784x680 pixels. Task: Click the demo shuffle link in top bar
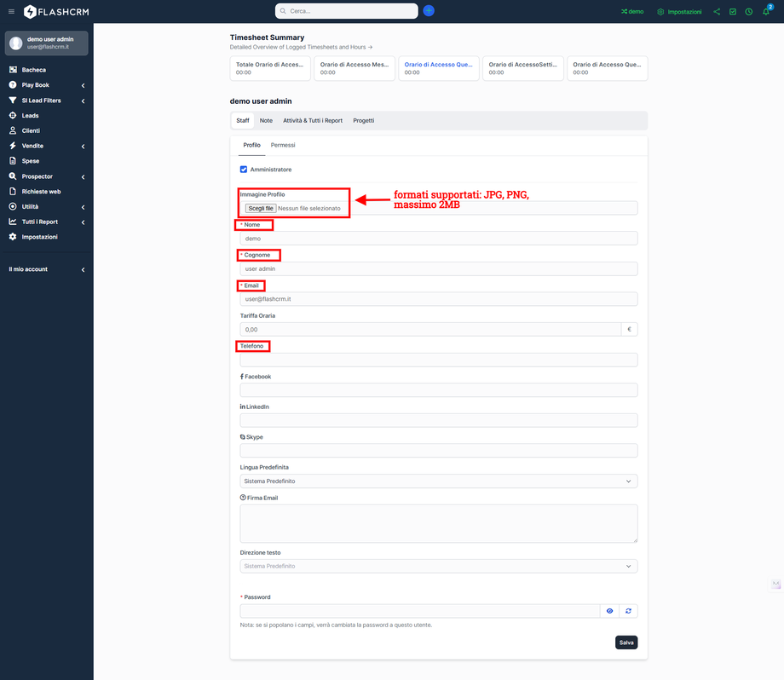632,11
